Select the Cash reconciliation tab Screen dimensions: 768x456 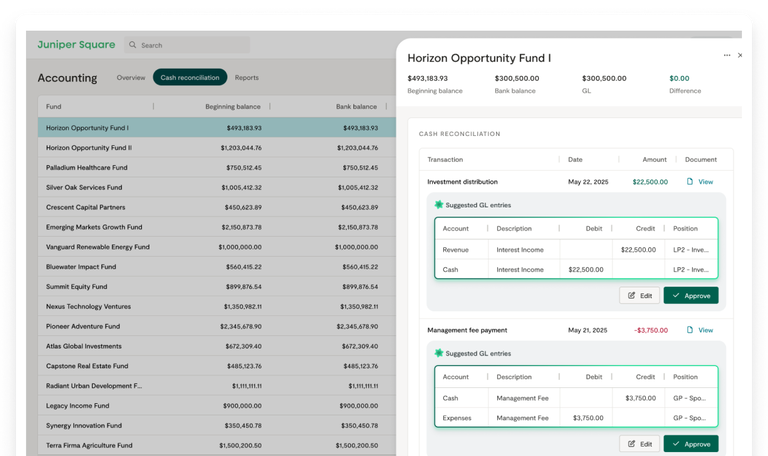(190, 77)
